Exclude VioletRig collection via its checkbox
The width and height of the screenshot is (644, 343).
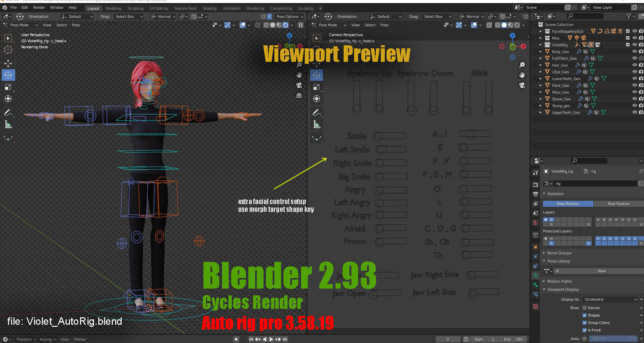coord(628,45)
